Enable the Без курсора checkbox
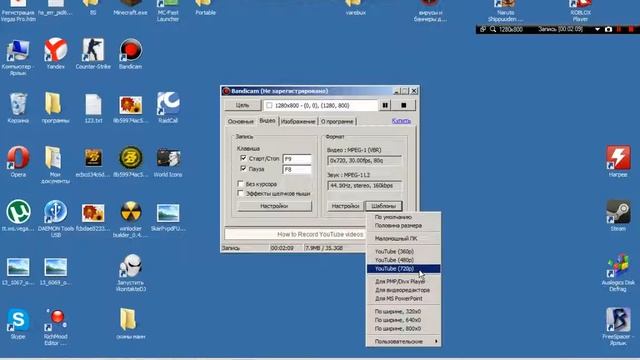640x360 pixels. tap(240, 184)
